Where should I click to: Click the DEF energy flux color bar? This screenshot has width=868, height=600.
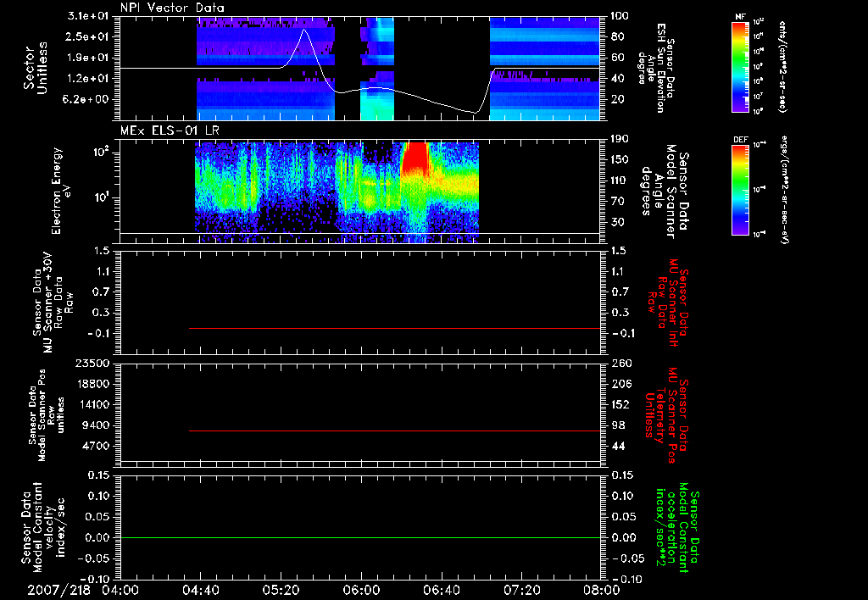click(741, 189)
